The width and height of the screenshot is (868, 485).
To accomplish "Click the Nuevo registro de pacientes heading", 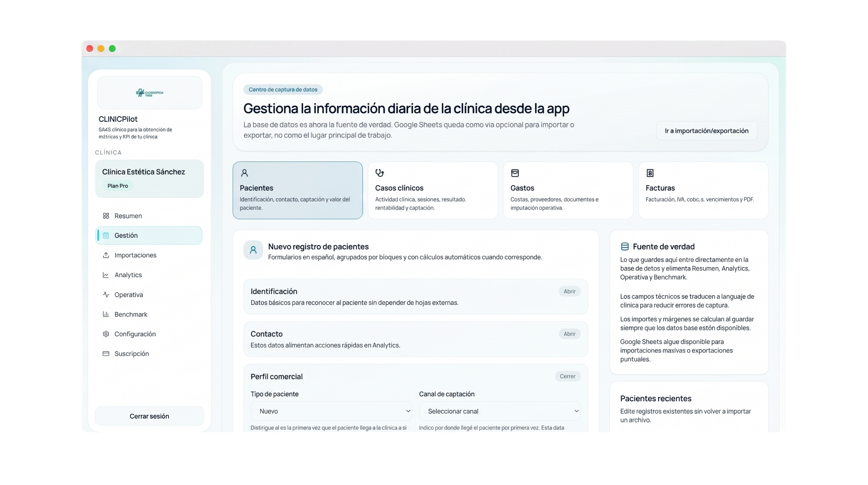I will [318, 246].
